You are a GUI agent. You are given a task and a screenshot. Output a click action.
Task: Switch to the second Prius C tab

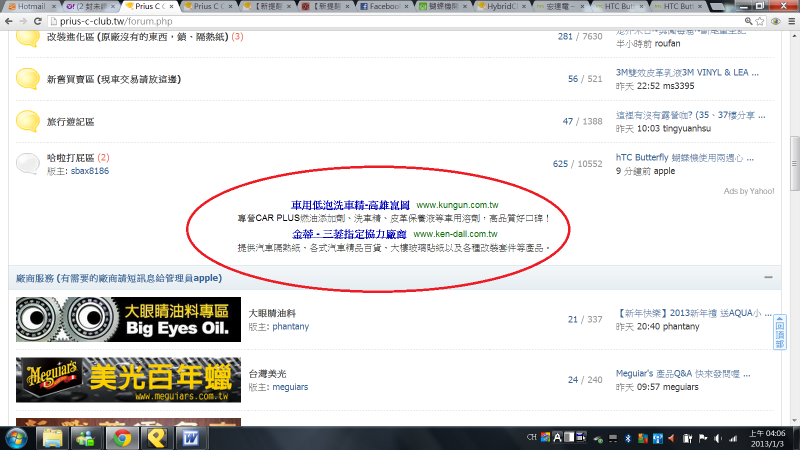208,6
